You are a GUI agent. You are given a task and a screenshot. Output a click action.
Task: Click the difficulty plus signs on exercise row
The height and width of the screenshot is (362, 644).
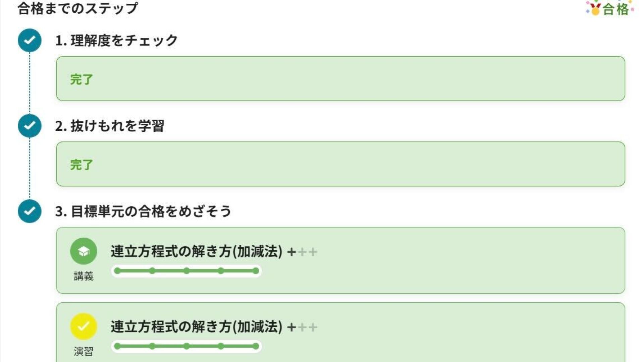(302, 327)
